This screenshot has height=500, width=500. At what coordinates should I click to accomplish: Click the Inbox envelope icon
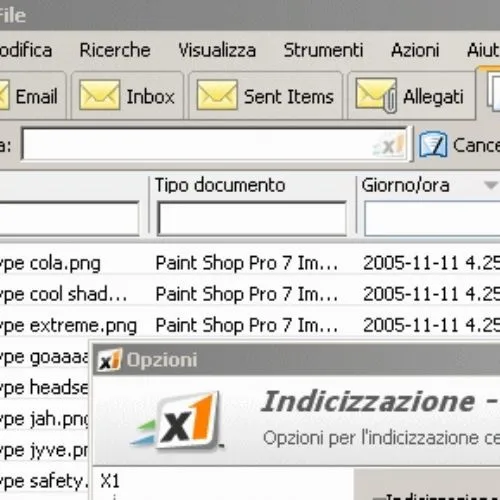click(99, 95)
